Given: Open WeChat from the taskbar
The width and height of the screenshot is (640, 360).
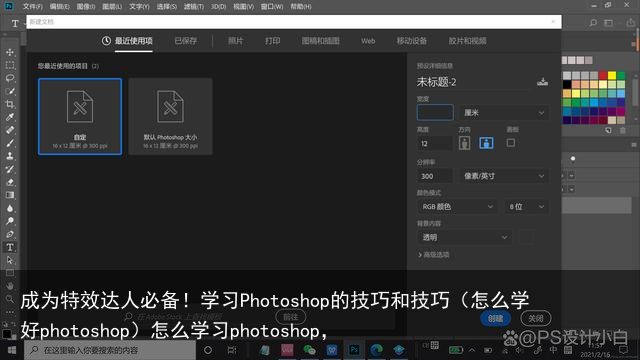Looking at the screenshot, I should pos(309,350).
